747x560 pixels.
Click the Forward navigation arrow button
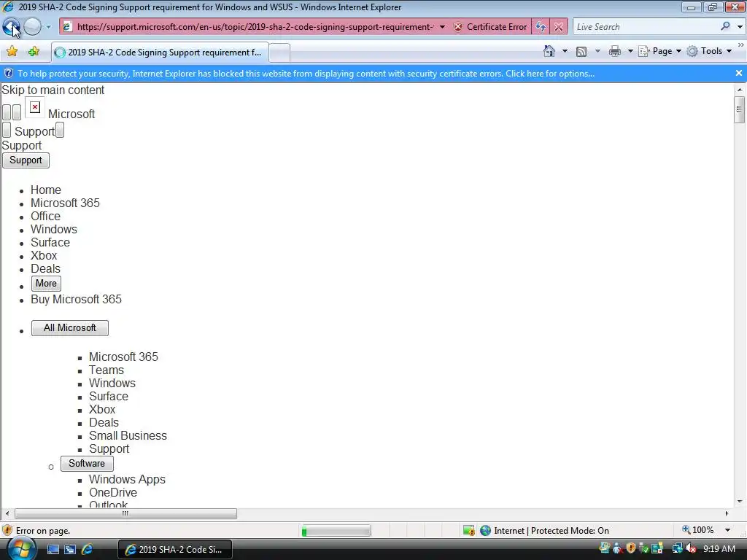point(32,27)
